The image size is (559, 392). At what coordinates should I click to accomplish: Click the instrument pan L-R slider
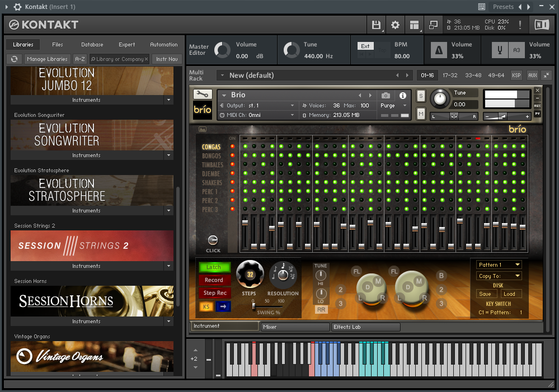click(454, 116)
